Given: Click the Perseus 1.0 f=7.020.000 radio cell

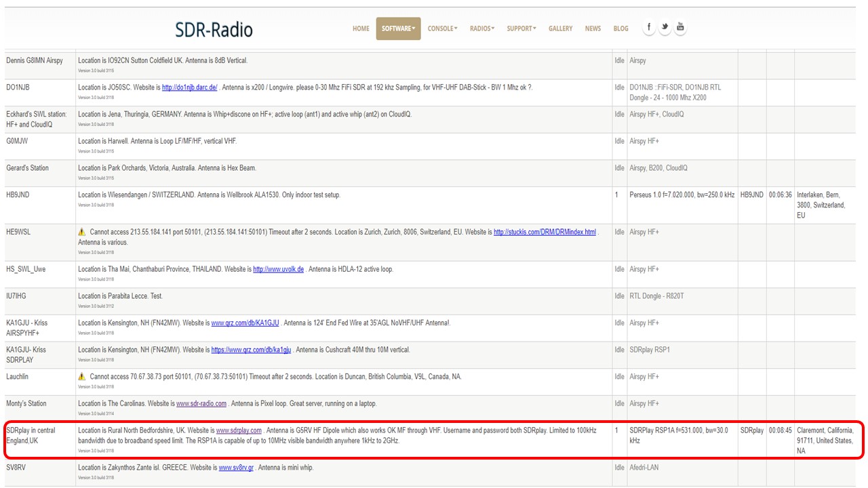Looking at the screenshot, I should pos(682,195).
